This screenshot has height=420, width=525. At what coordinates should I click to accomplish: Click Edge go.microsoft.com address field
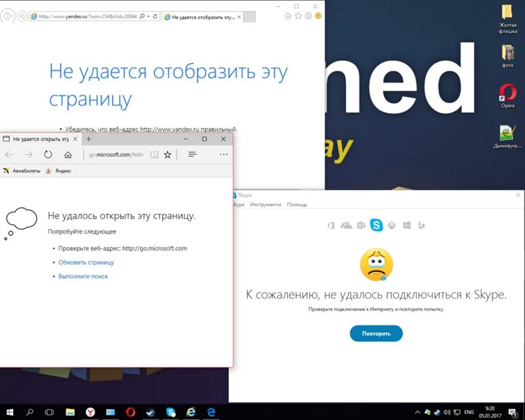point(116,155)
